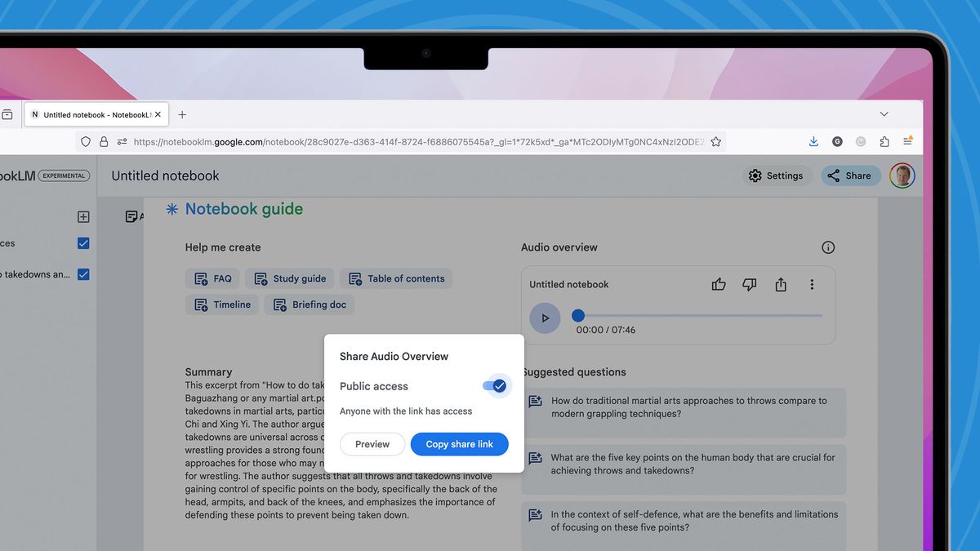The width and height of the screenshot is (980, 551).
Task: Click the Share Audio Overview dialog title
Action: tap(394, 356)
